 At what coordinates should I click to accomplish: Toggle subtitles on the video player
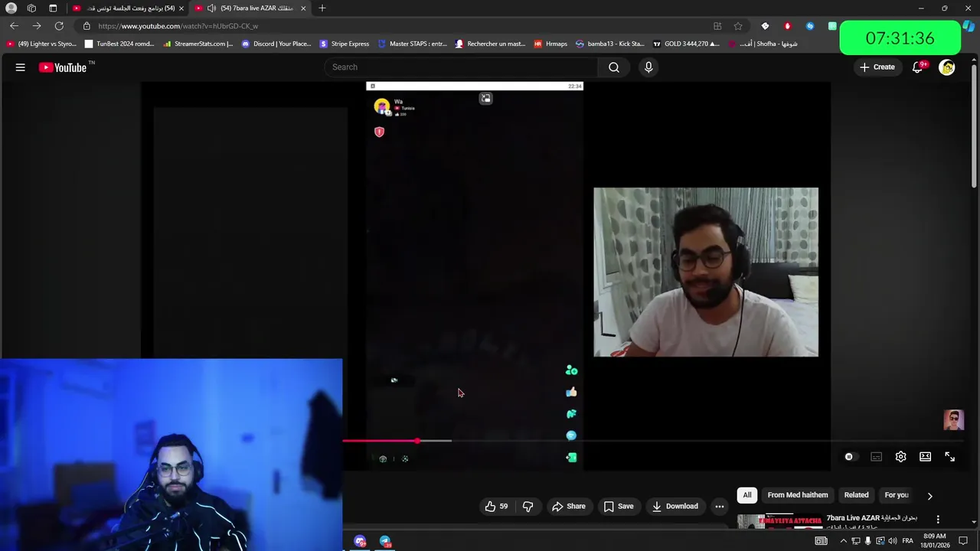877,457
